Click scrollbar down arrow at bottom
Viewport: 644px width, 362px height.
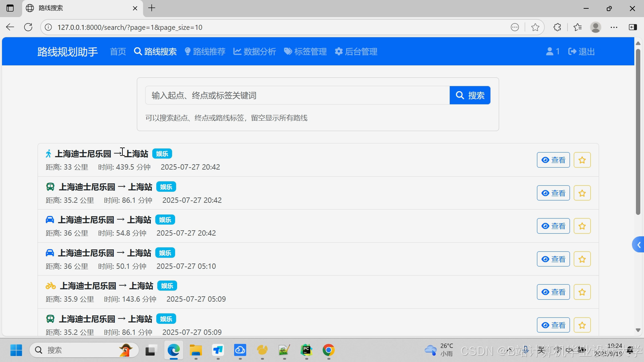click(x=638, y=330)
